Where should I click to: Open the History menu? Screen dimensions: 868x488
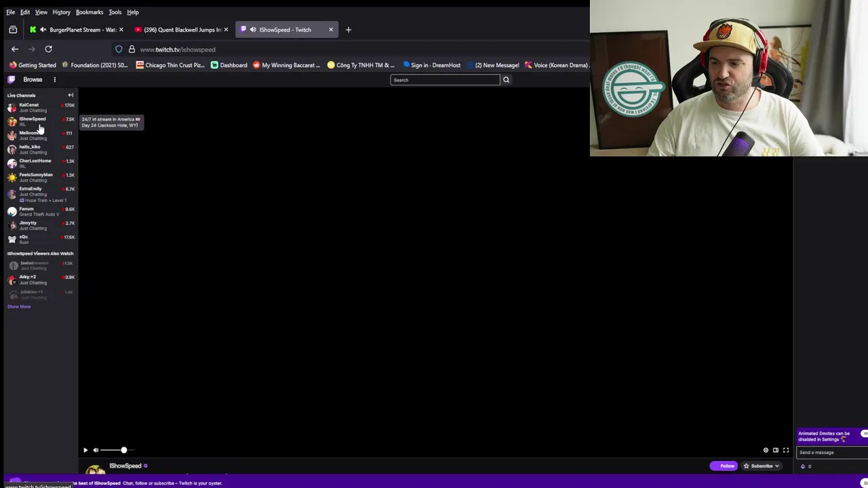pyautogui.click(x=62, y=12)
